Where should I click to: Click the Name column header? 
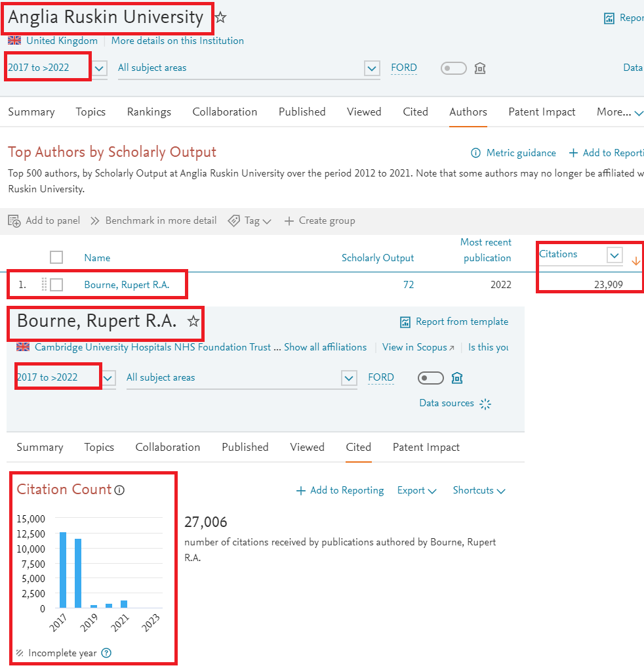(97, 258)
